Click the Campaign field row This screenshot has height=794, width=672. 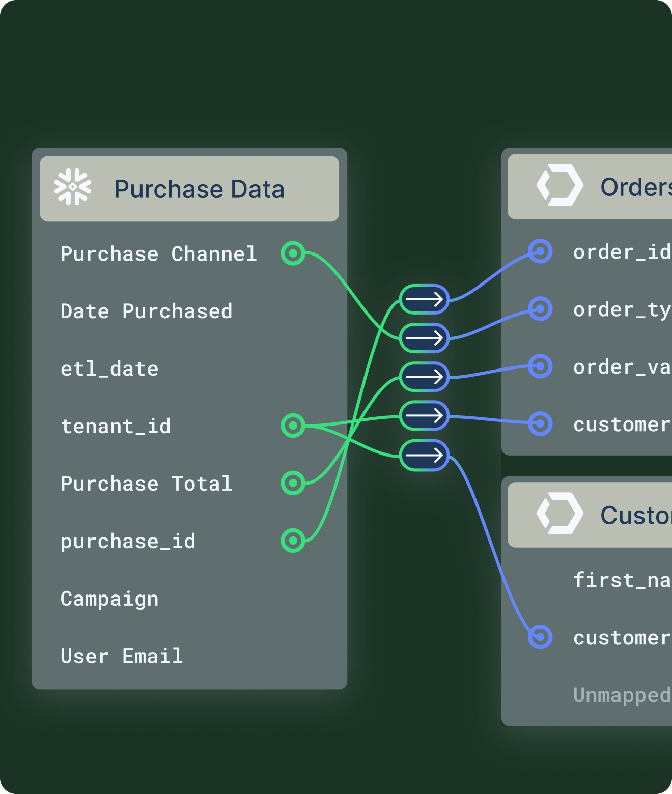pos(109,599)
